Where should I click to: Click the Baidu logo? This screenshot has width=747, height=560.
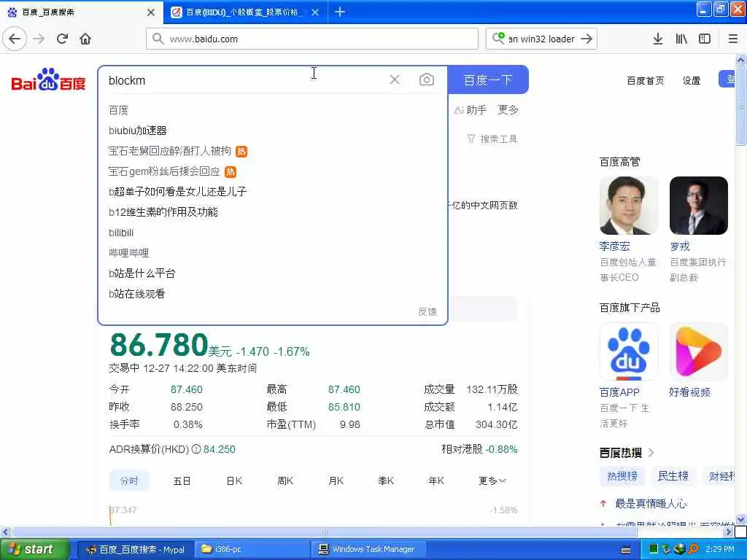(x=48, y=79)
